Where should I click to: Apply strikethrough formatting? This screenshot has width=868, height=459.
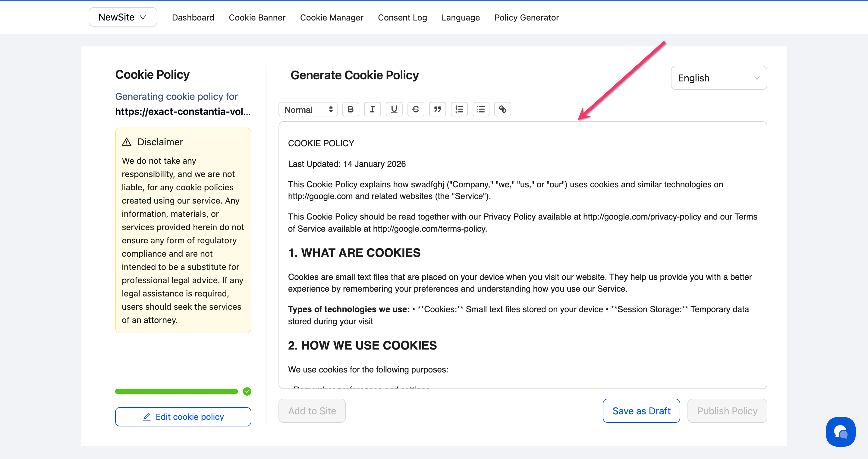point(416,109)
